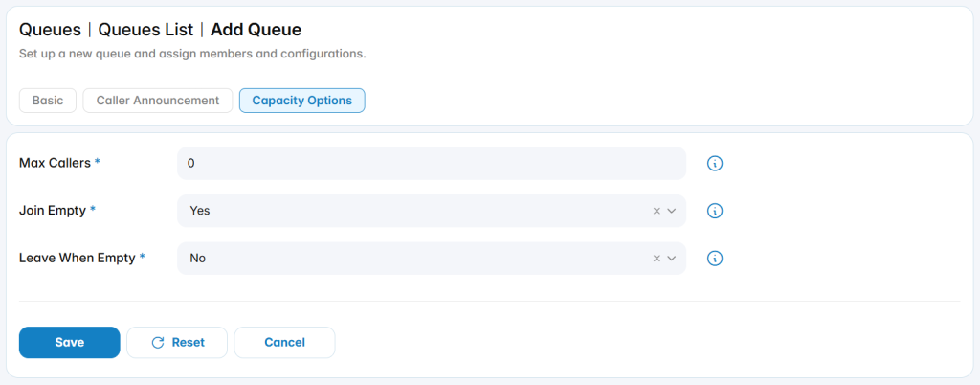Expand Leave When Empty chevron arrow
Viewport: 980px width, 385px height.
[x=672, y=259]
